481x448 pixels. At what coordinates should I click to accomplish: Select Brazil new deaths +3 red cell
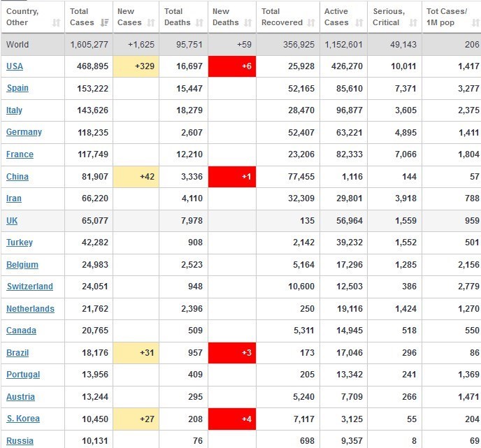tap(232, 353)
